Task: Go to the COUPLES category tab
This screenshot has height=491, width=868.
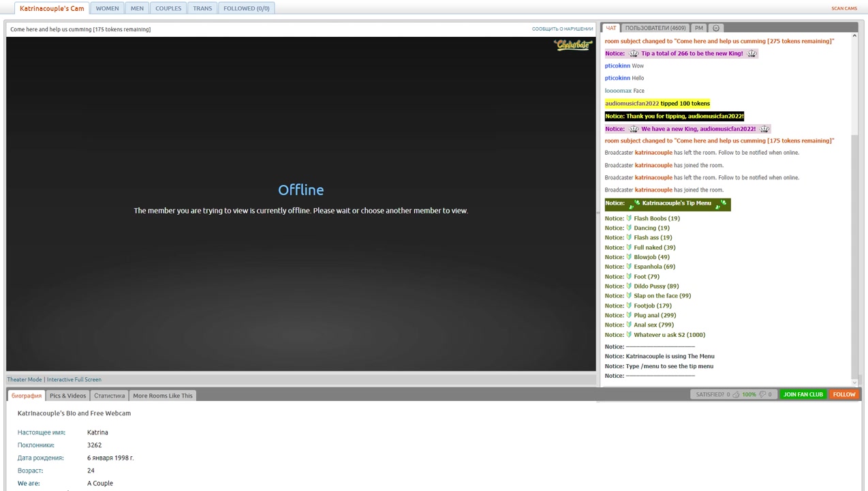Action: point(168,8)
